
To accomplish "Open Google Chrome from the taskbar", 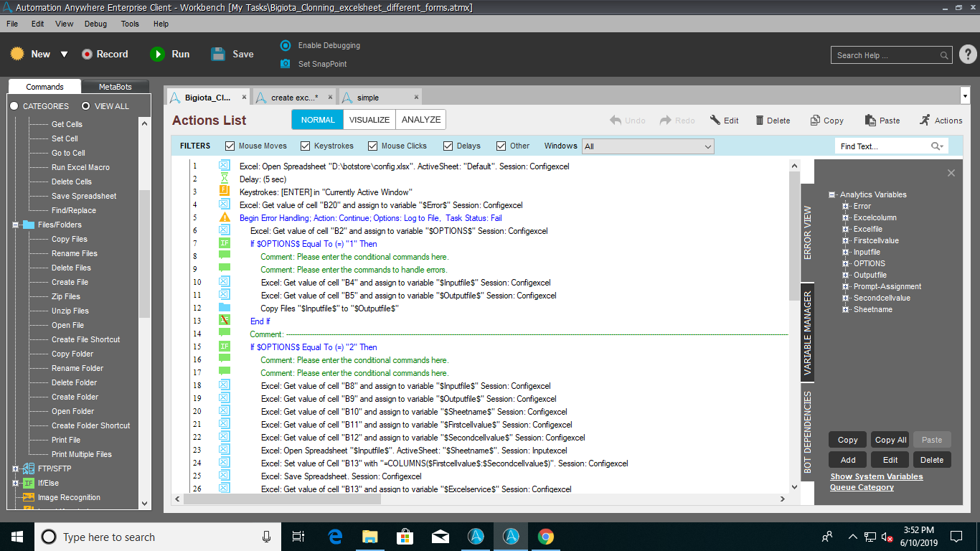I will pyautogui.click(x=546, y=537).
